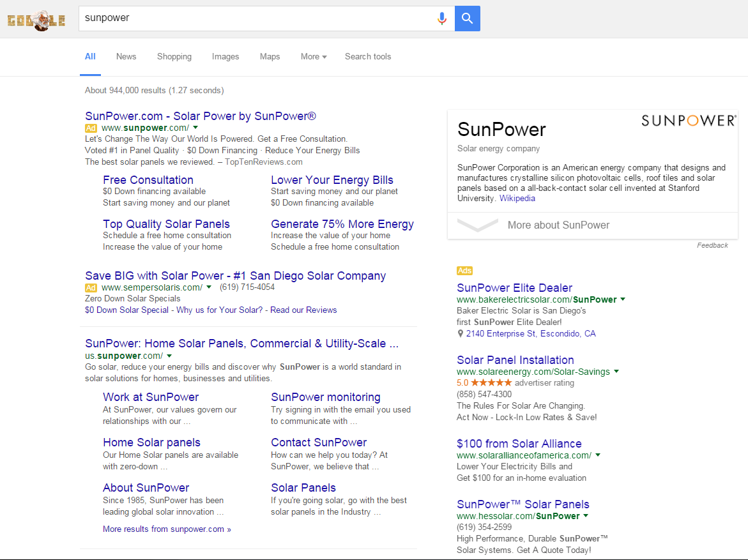This screenshot has height=560, width=748.
Task: Open the Wikipedia link in knowledge panel
Action: point(517,199)
